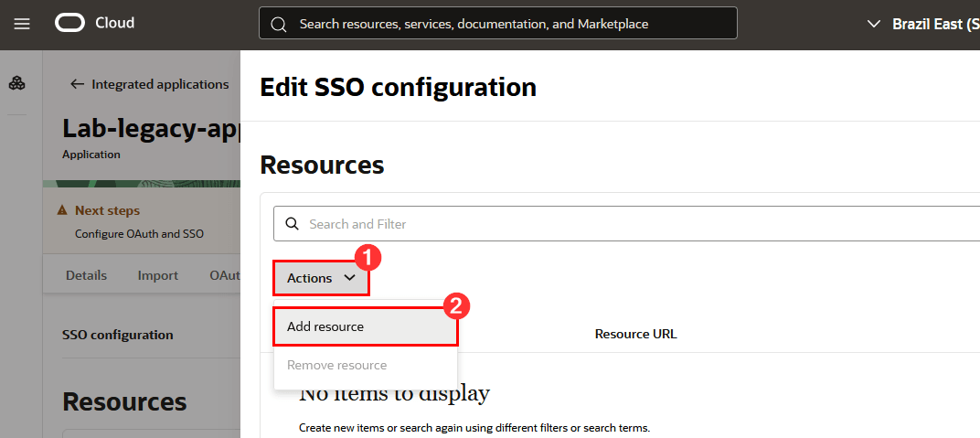Click the red step badge numbered 2
Viewport: 980px width, 438px height.
[455, 306]
